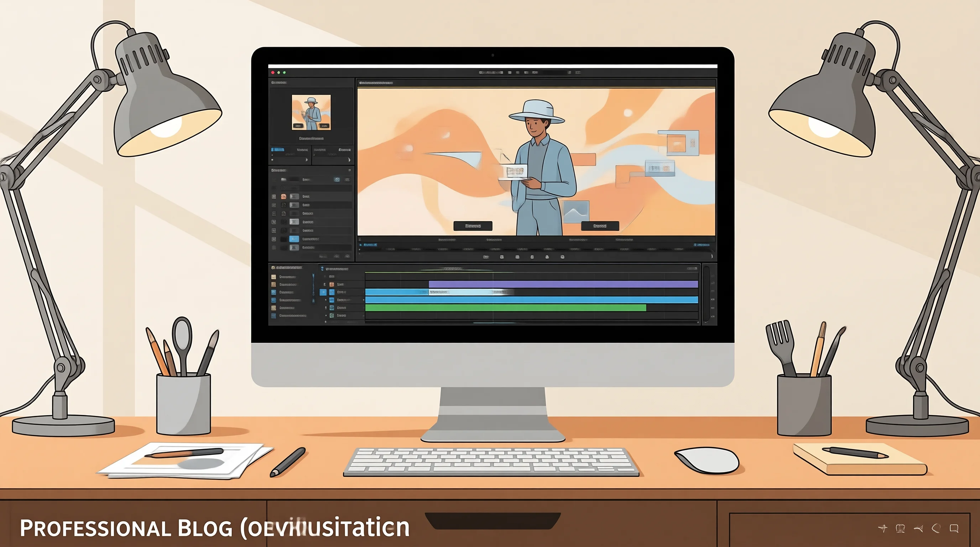The width and height of the screenshot is (980, 547).
Task: Toggle the blue highlighted track enable button
Action: click(323, 292)
